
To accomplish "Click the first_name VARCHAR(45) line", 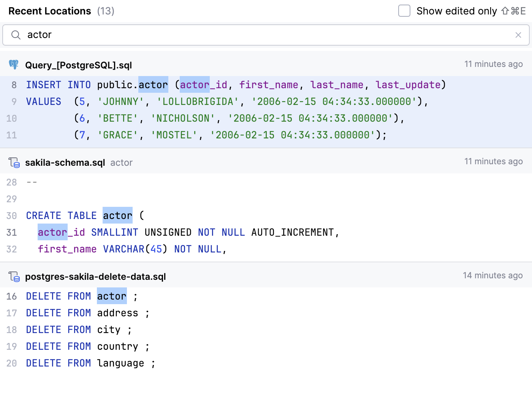I will click(x=132, y=249).
